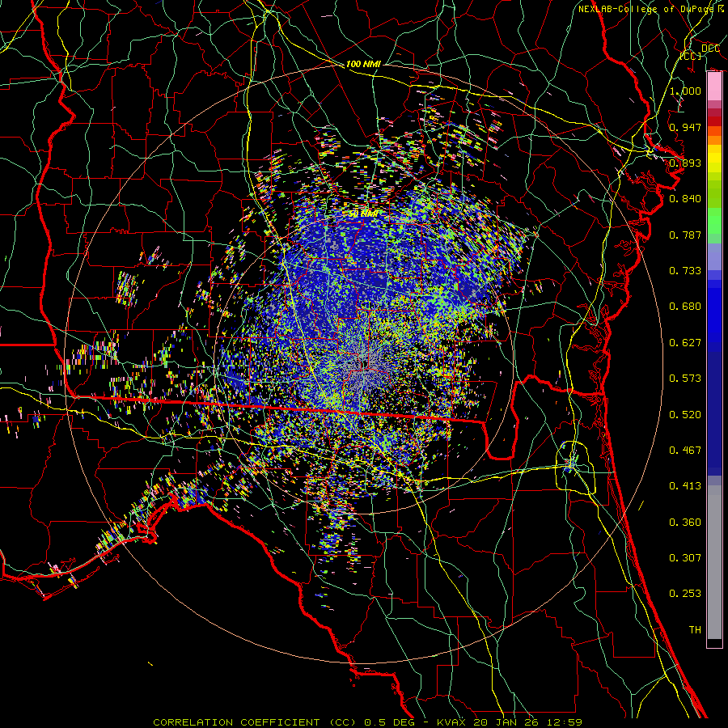Select the 0.787 scale value

point(685,235)
